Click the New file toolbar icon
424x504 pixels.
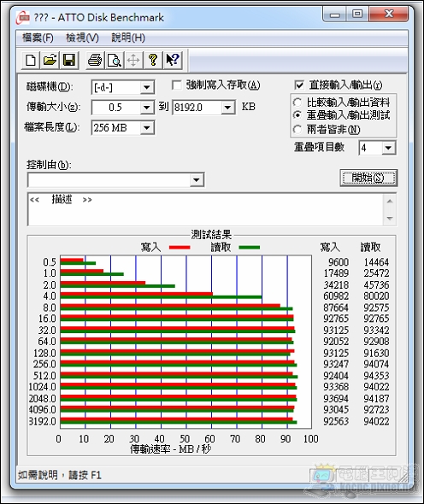pos(31,60)
